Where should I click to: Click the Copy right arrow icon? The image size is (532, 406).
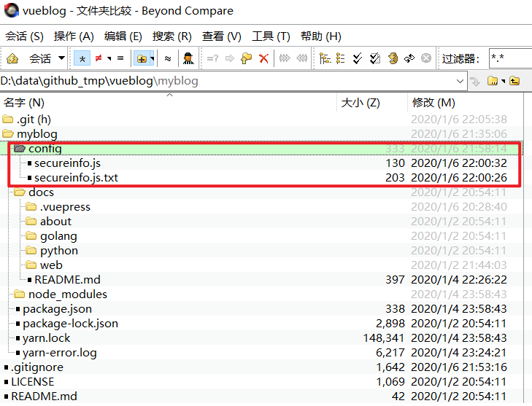230,58
